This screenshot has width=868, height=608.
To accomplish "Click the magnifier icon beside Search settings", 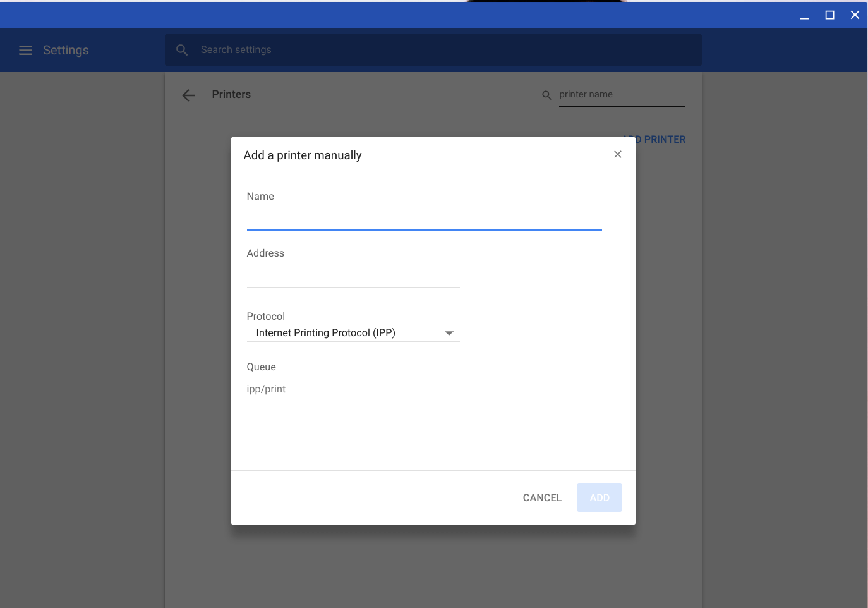I will point(182,50).
